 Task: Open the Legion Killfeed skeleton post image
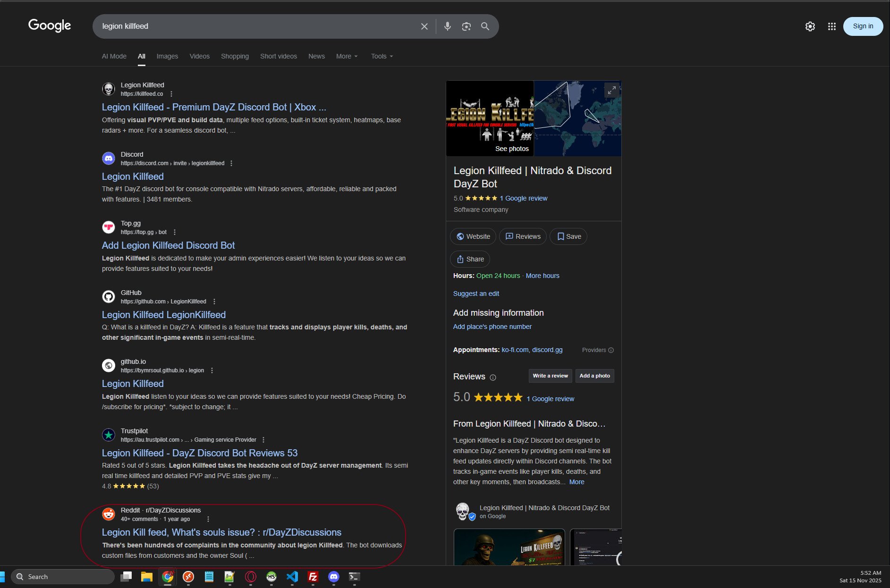[509, 547]
